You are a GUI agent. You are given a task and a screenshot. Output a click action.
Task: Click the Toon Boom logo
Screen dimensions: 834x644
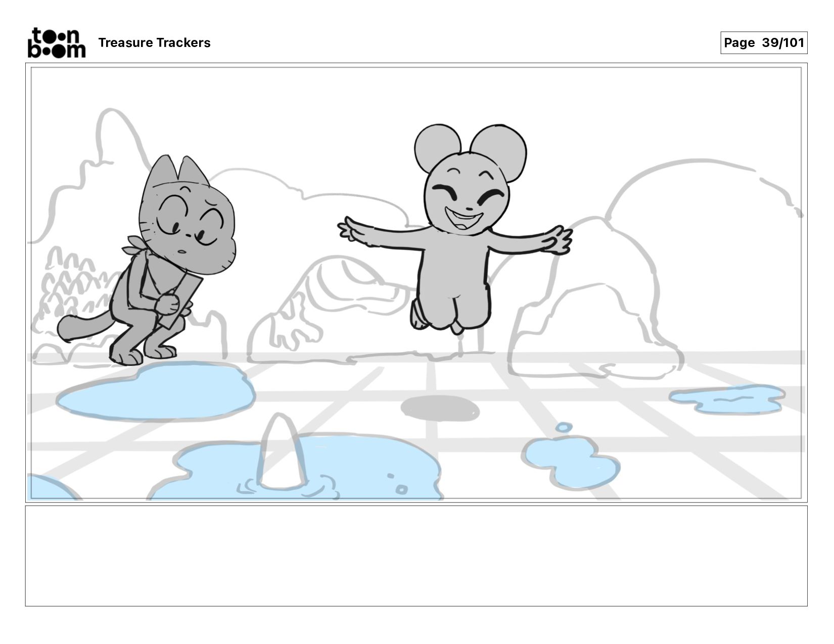click(57, 43)
